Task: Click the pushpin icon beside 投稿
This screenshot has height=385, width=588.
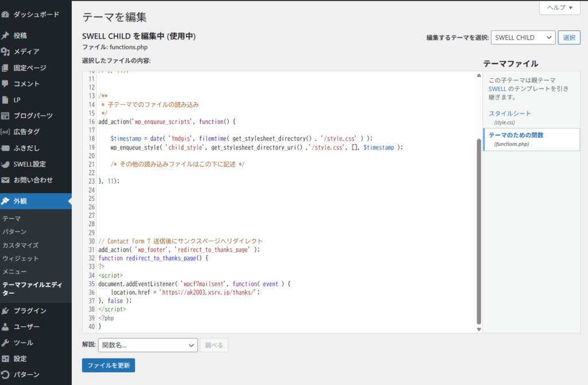Action: pyautogui.click(x=6, y=36)
